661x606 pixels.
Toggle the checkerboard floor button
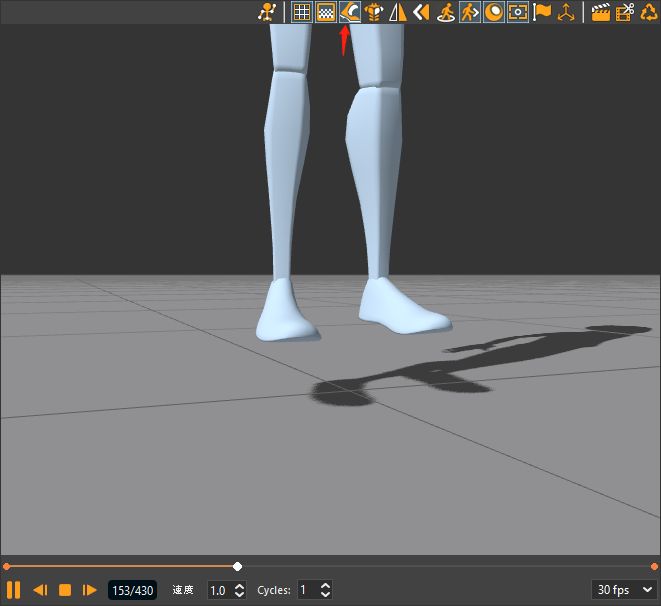[x=326, y=12]
